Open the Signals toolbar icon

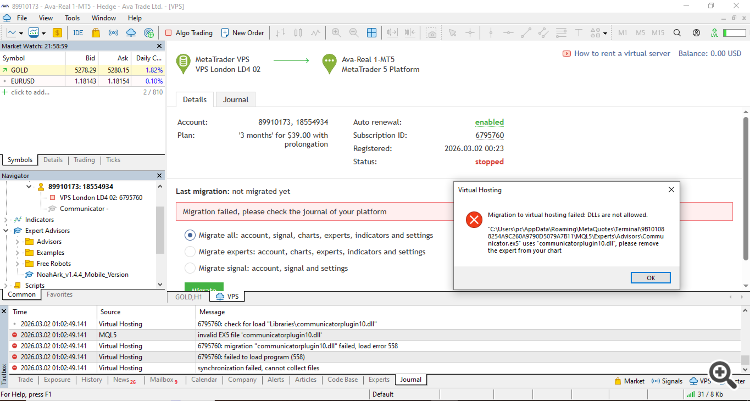113,33
